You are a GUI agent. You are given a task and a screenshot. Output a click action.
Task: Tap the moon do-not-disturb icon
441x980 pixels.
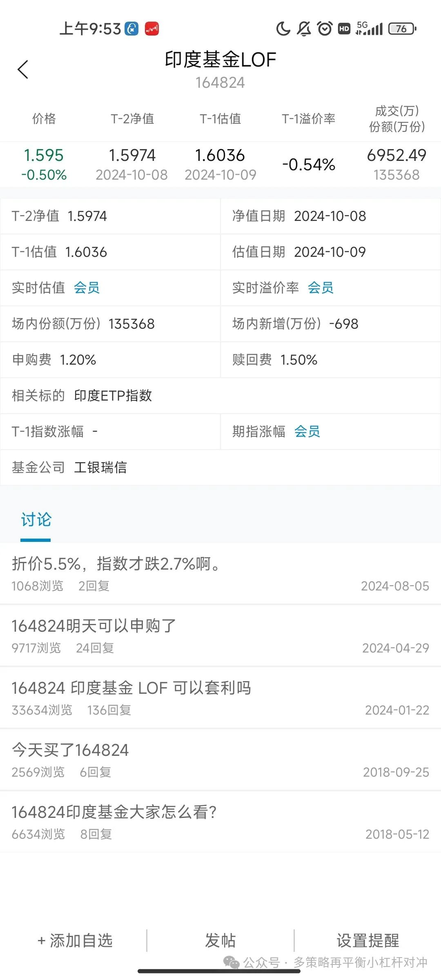pyautogui.click(x=283, y=29)
